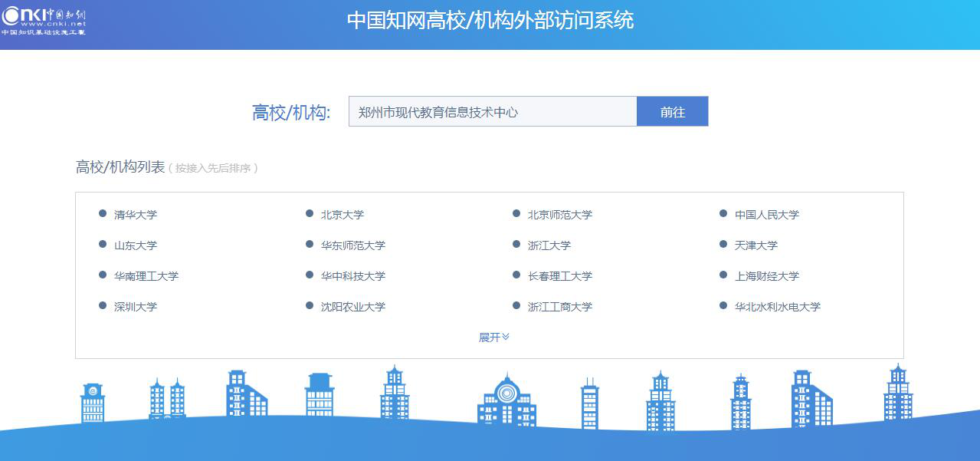Select 中国人民大学 from the list
The image size is (980, 461).
767,215
